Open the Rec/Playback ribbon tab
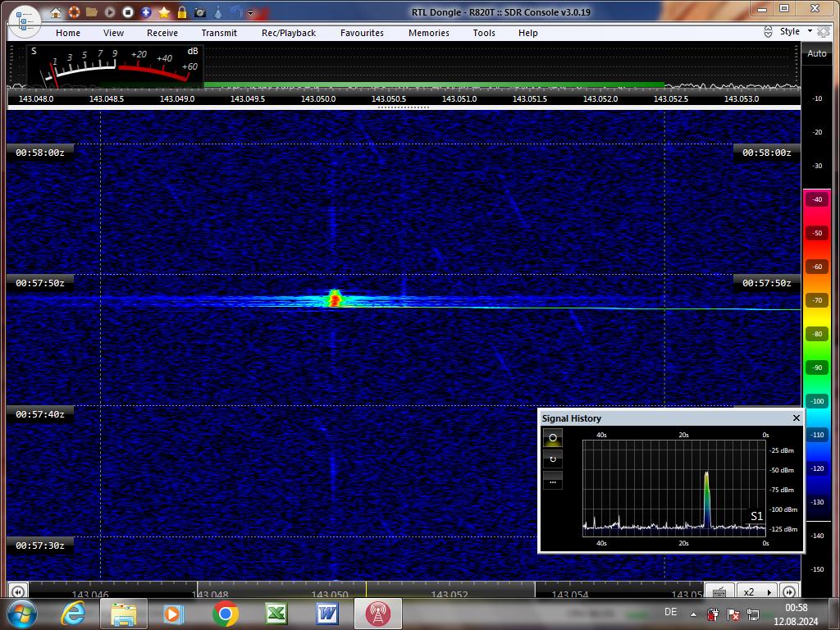The height and width of the screenshot is (630, 840). click(x=289, y=33)
